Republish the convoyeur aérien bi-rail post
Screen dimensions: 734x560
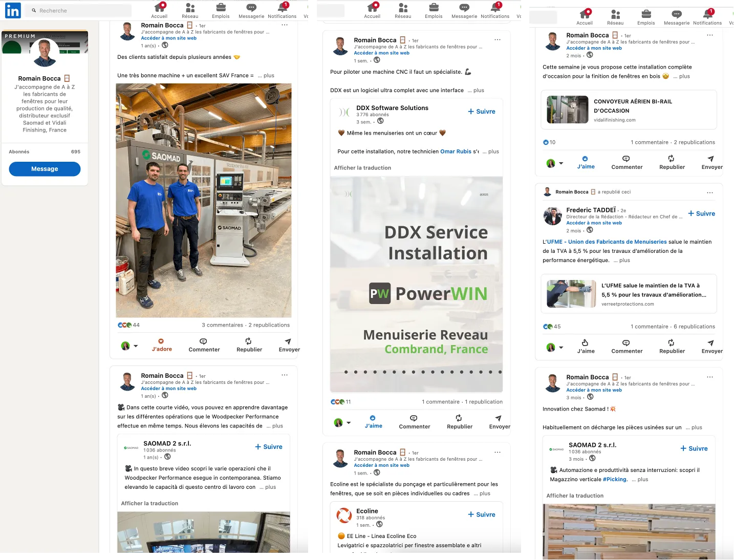pos(672,162)
